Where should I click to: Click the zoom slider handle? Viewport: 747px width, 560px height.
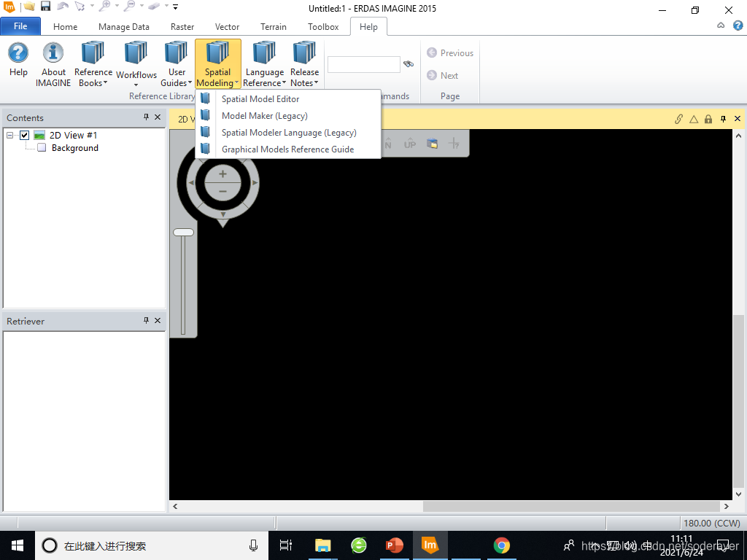(x=183, y=233)
